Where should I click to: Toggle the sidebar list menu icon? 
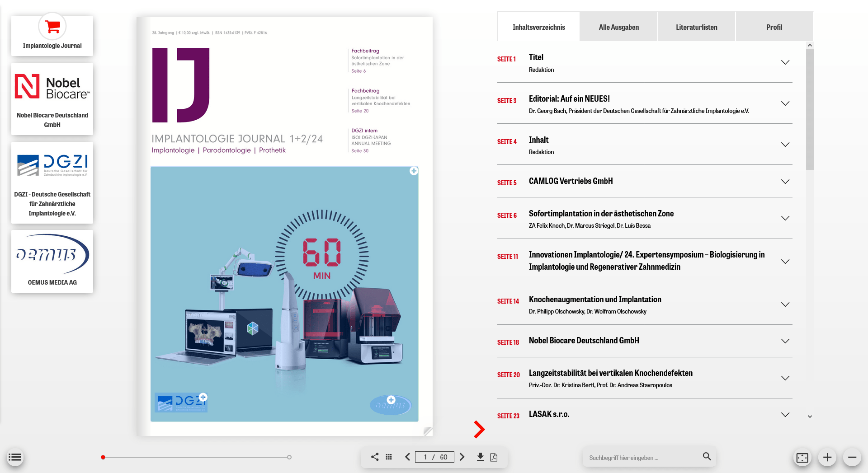coord(15,457)
